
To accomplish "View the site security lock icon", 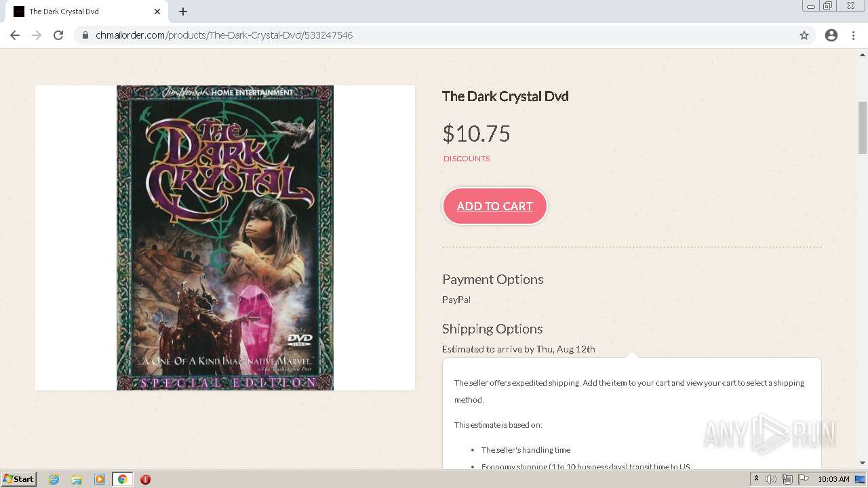I will 85,35.
